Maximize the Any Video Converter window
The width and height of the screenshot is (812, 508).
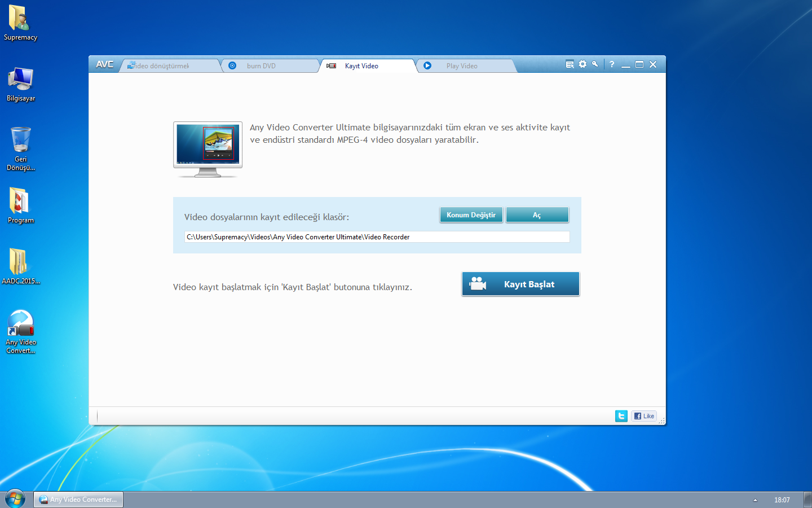coord(639,64)
